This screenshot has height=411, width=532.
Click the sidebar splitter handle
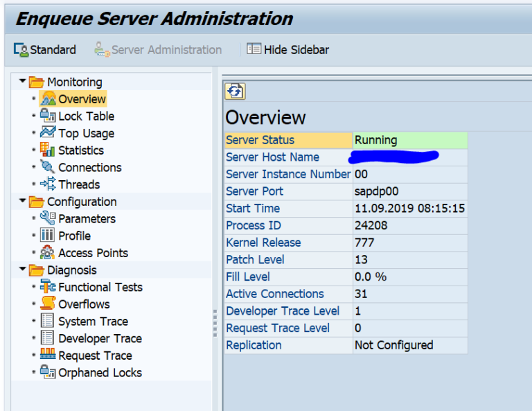tap(215, 323)
